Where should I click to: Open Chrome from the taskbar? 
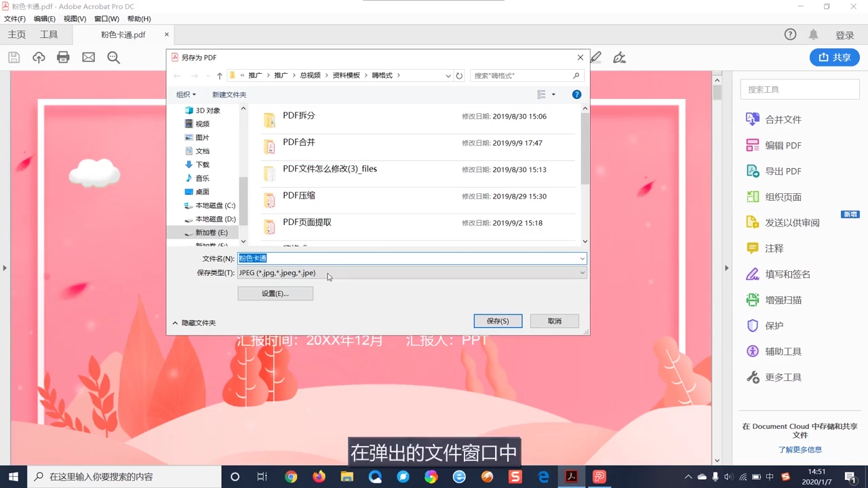[291, 476]
